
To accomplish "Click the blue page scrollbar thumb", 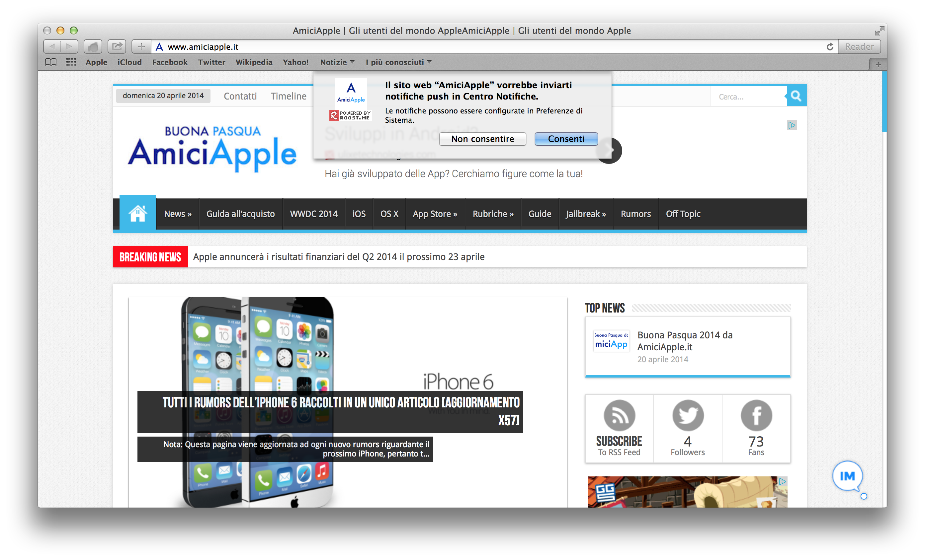I will click(884, 101).
